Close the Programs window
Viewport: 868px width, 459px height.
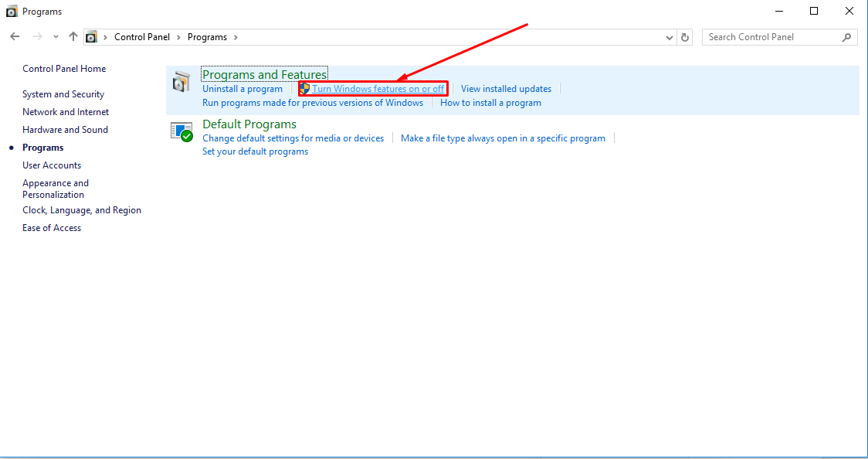849,11
